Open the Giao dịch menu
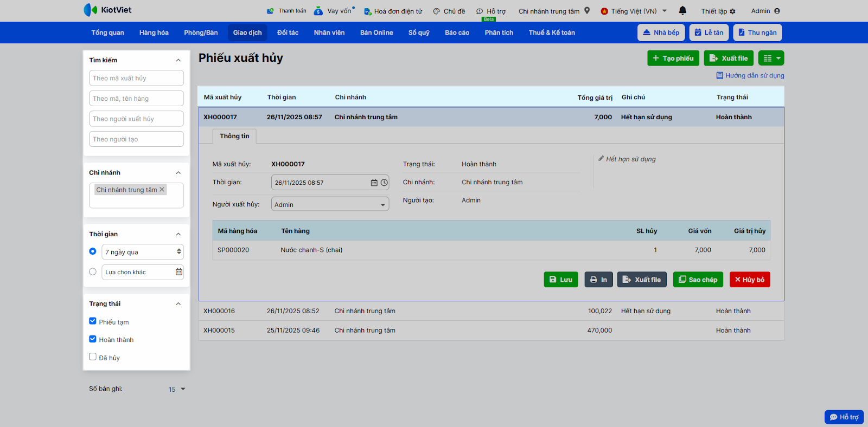Screen dimensions: 868x427 click(x=247, y=33)
